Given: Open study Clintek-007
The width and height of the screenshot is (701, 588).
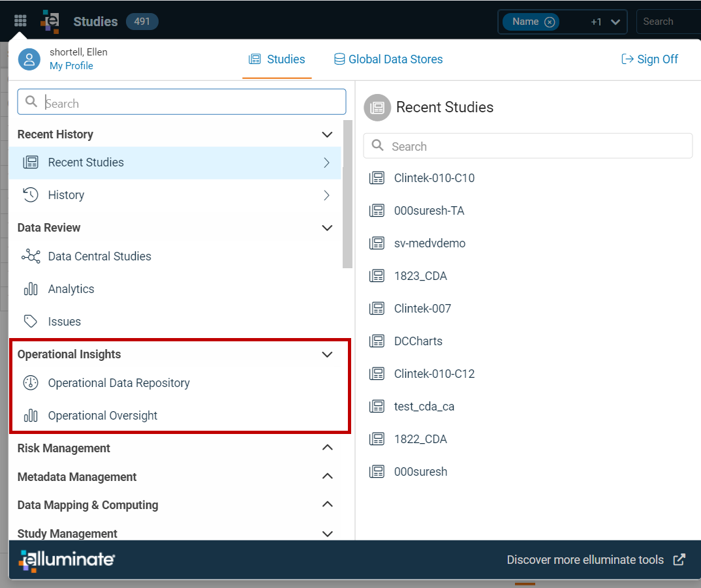Looking at the screenshot, I should tap(422, 309).
